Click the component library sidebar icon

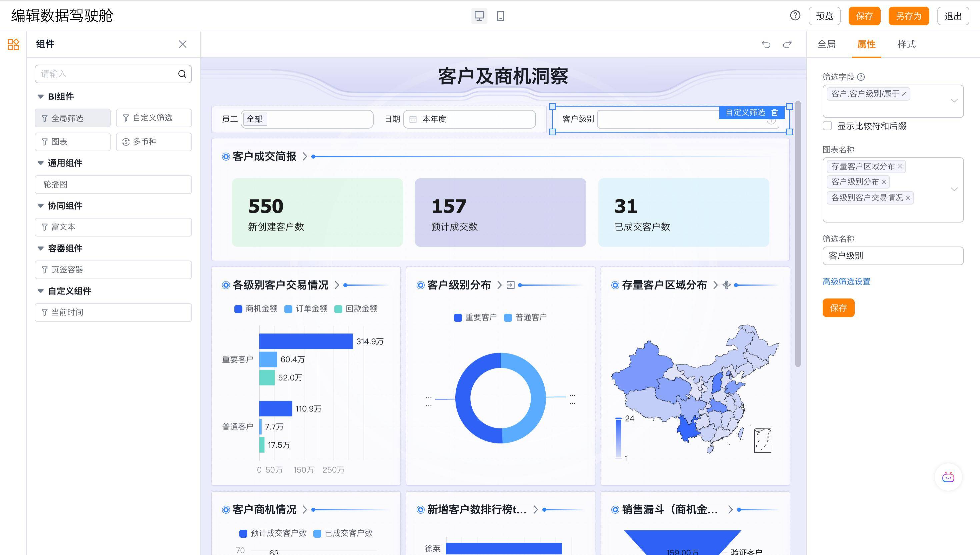coord(13,44)
